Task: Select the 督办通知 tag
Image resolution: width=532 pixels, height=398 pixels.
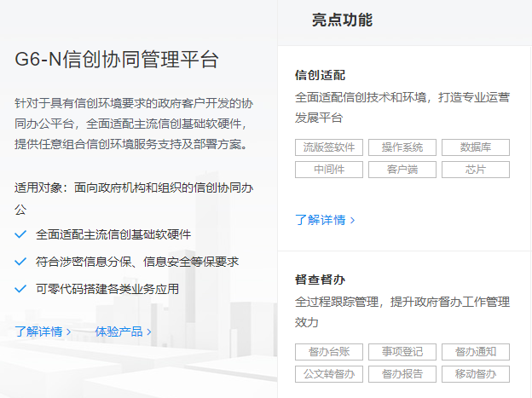Action: pos(475,352)
